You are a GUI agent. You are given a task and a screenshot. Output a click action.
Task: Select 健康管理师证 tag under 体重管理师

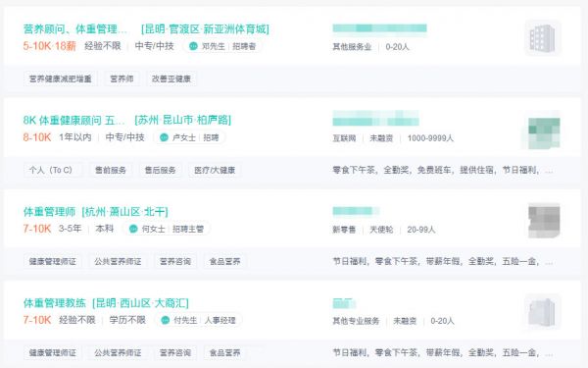click(x=53, y=261)
